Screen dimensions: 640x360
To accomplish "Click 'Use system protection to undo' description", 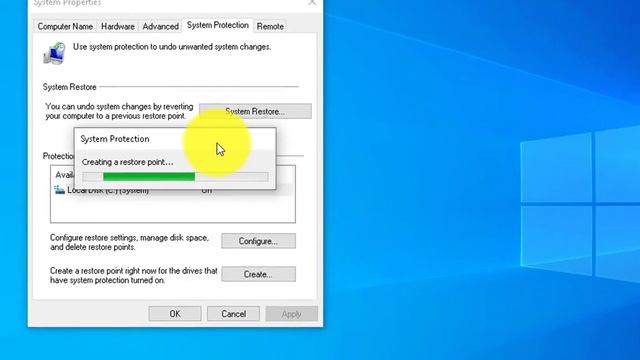I will pos(172,47).
